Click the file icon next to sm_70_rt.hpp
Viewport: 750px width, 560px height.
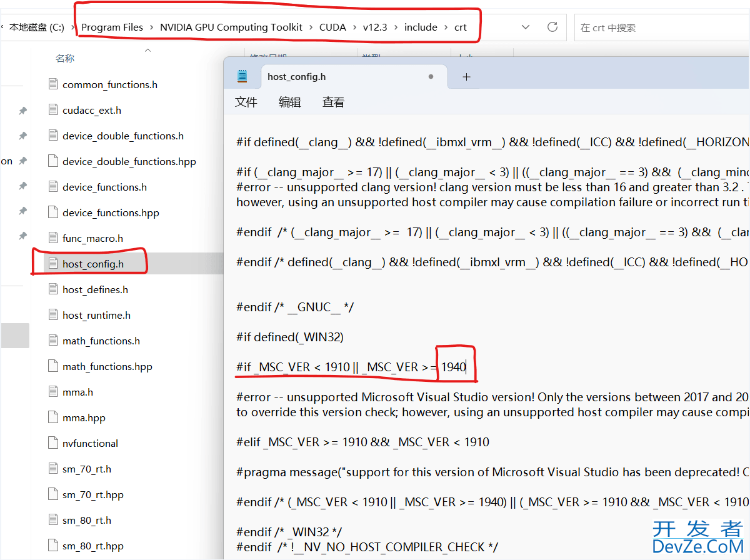pos(52,494)
